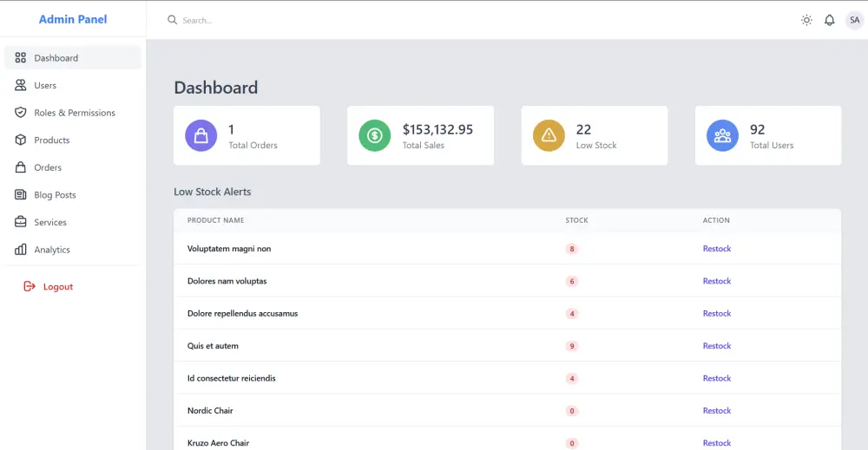Image resolution: width=868 pixels, height=450 pixels.
Task: Open the Analytics page
Action: pyautogui.click(x=73, y=250)
